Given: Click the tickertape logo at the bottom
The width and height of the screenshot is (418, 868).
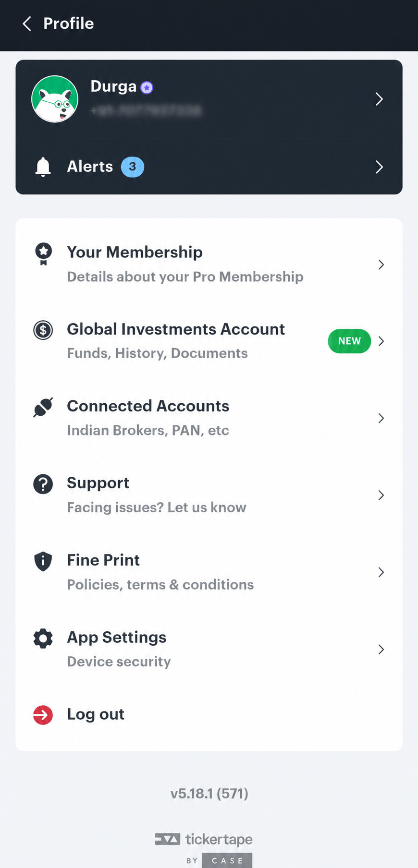Looking at the screenshot, I should tap(204, 839).
